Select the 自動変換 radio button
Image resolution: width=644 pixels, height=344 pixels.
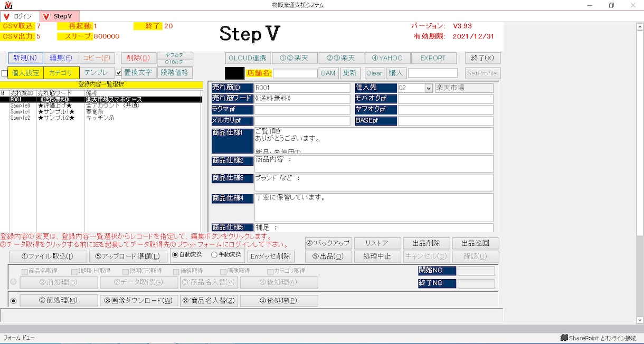[175, 255]
